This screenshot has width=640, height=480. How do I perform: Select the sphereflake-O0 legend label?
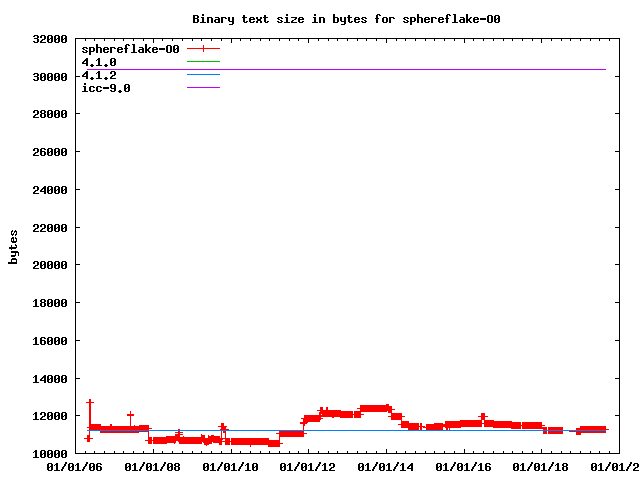click(x=130, y=48)
